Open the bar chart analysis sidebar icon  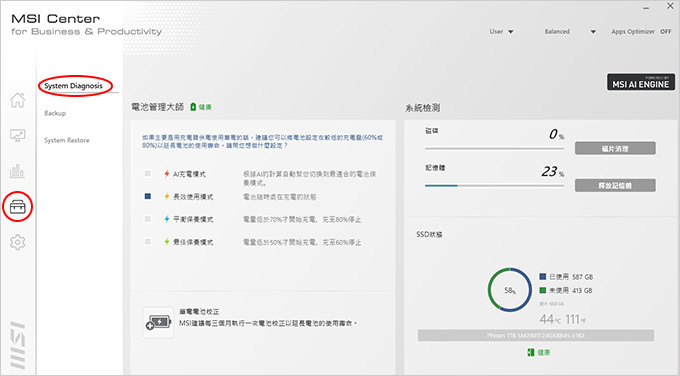(17, 171)
